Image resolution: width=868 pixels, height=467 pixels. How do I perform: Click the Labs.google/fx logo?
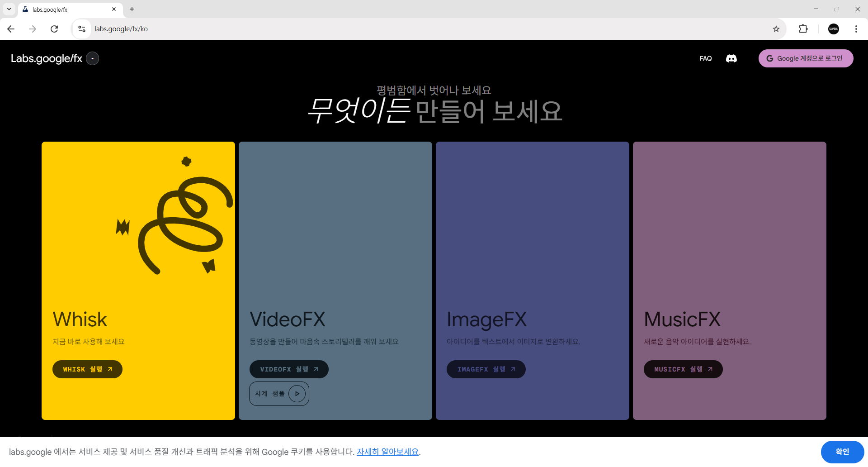point(47,58)
